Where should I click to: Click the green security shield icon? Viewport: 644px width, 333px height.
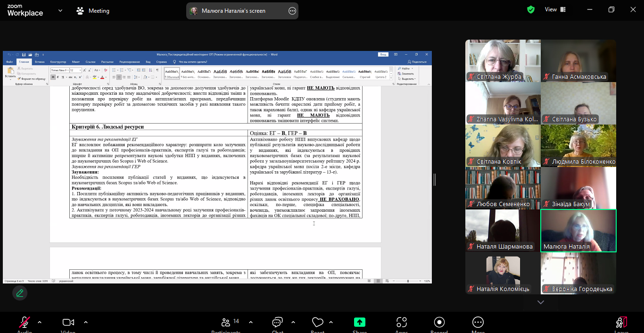[531, 9]
